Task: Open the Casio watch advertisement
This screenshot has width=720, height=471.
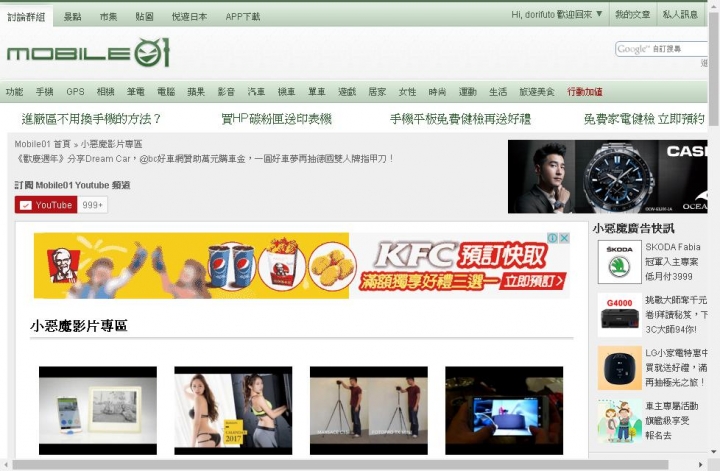Action: (607, 177)
